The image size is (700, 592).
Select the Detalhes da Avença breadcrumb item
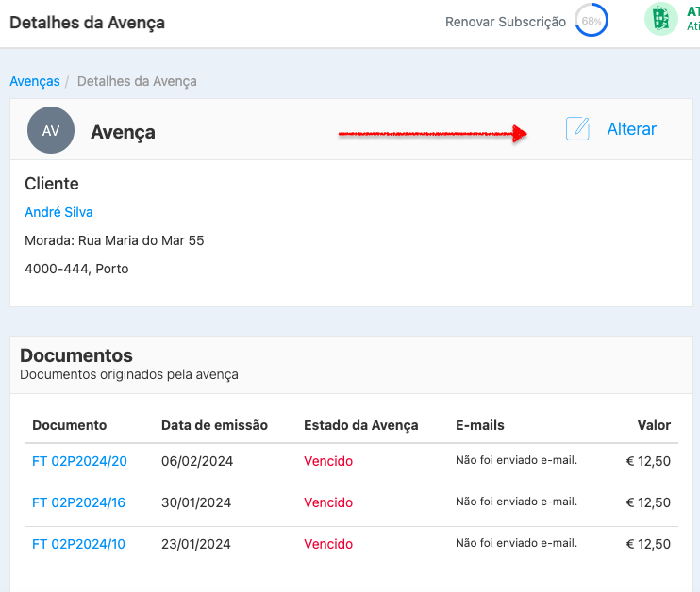137,81
